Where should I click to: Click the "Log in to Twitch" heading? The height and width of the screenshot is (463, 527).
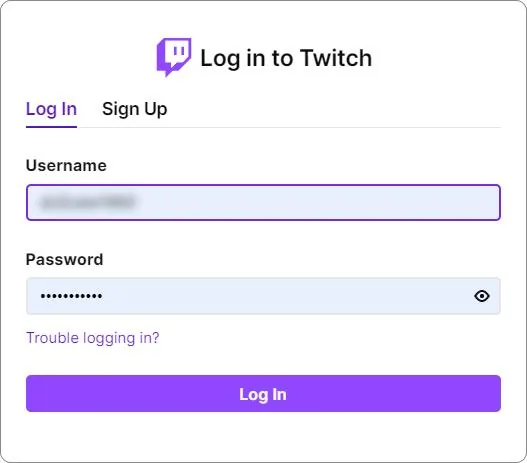[286, 58]
